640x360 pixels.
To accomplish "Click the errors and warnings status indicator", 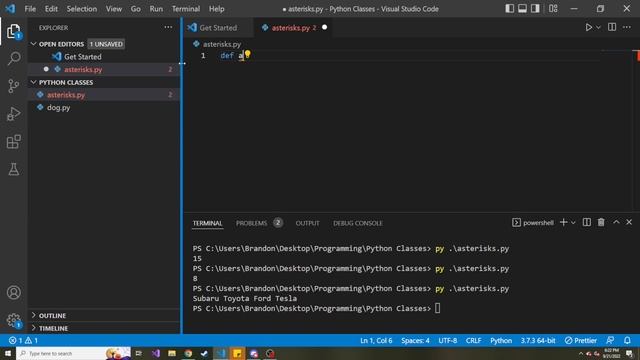I will (23, 340).
